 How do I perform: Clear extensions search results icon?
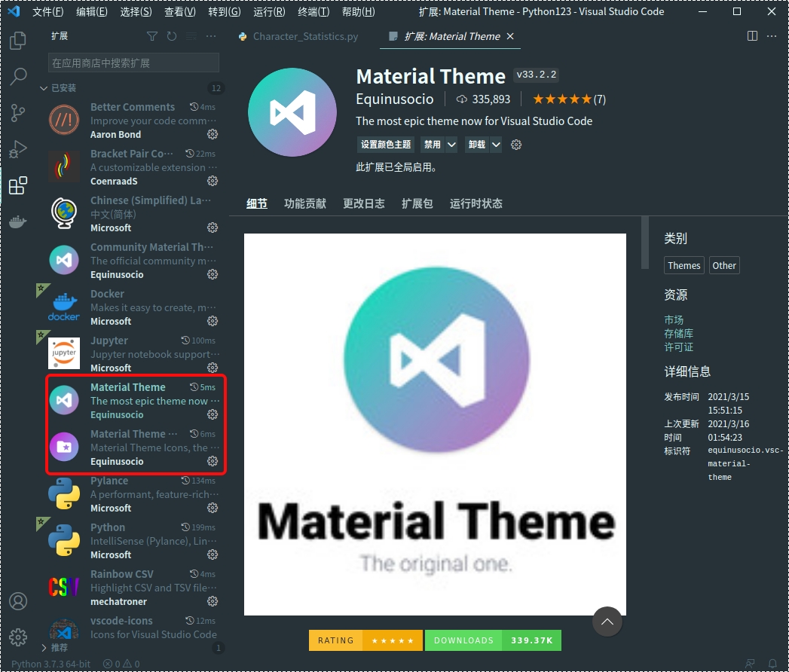(191, 36)
